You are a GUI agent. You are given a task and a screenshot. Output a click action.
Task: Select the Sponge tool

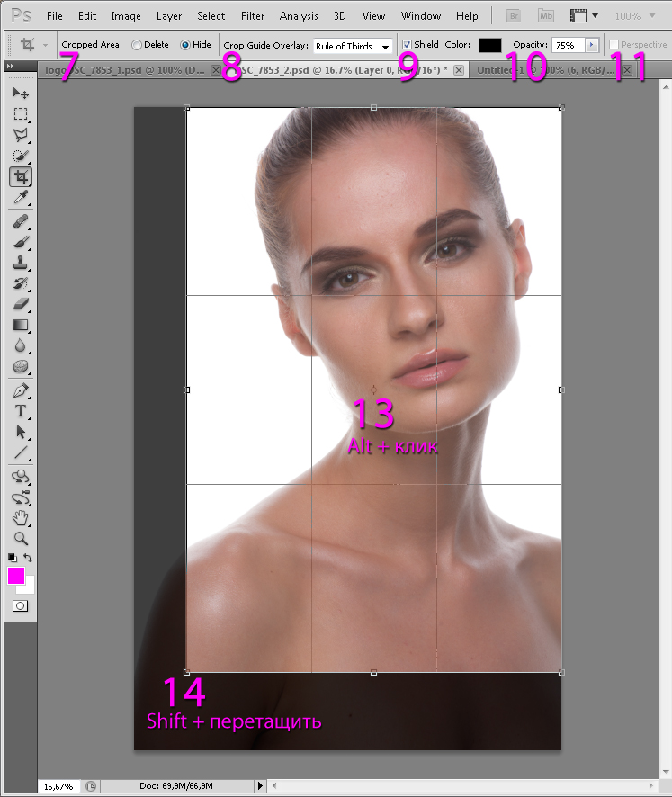21,366
